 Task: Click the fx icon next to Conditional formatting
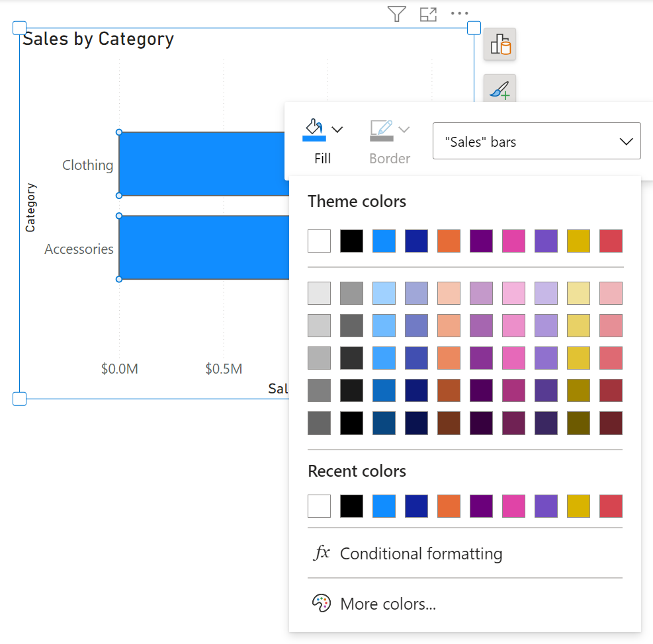pyautogui.click(x=322, y=553)
